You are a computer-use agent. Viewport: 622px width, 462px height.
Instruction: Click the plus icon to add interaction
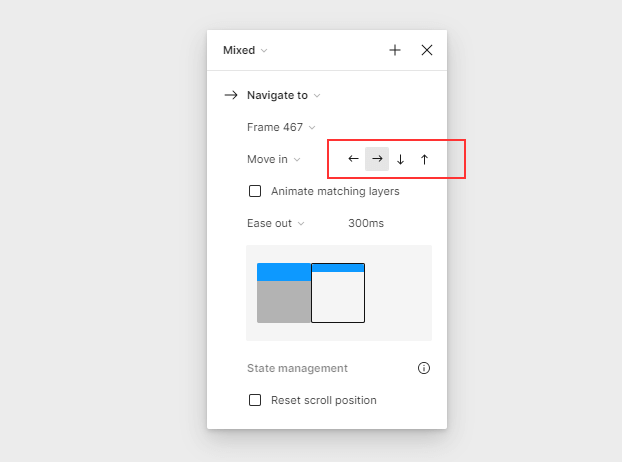pos(395,50)
